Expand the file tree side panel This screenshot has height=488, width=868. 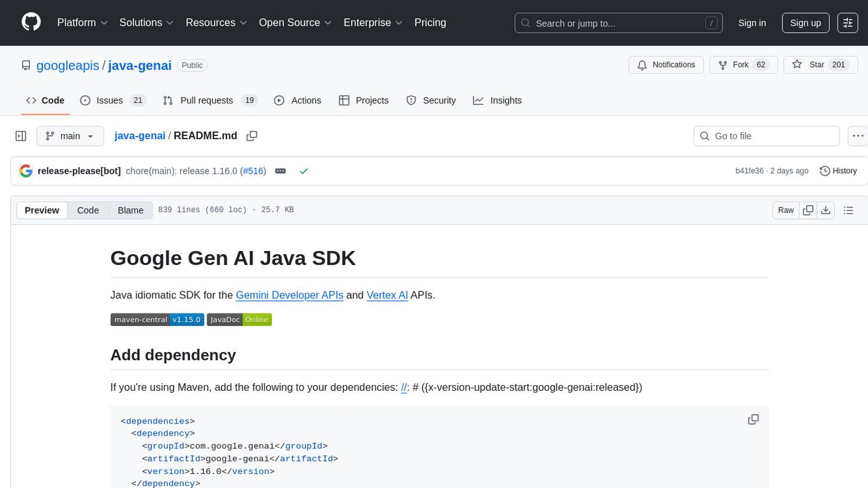(x=21, y=136)
